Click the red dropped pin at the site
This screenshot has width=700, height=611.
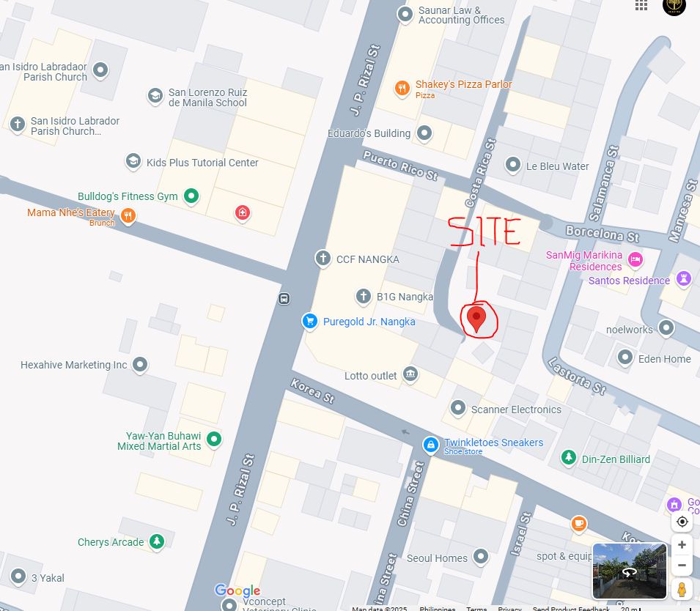pos(476,319)
